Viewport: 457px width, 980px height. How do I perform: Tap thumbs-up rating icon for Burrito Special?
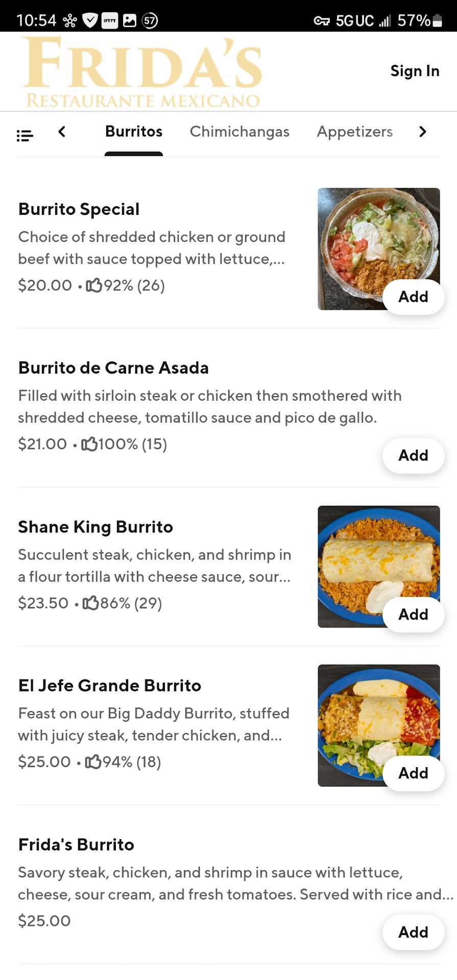coord(94,285)
